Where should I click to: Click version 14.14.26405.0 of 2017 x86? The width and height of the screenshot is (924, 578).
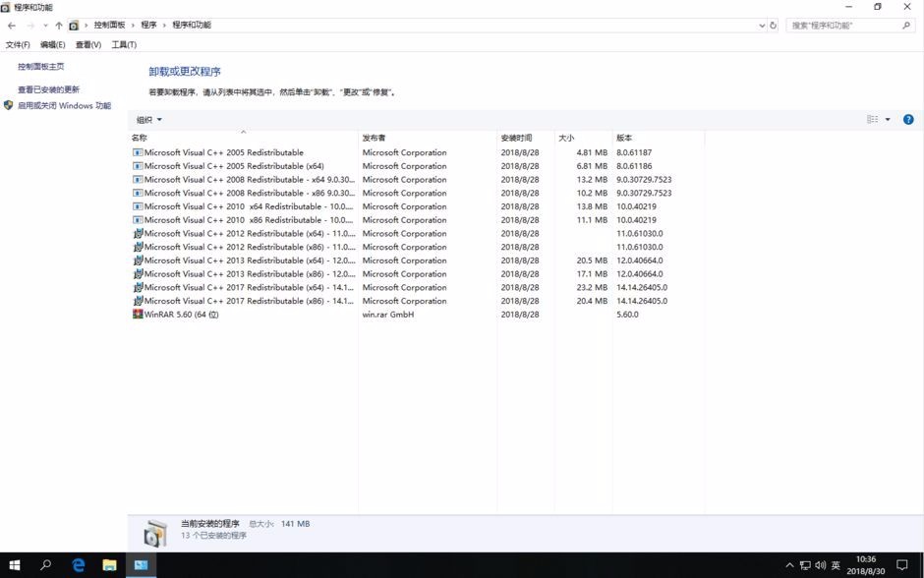642,301
